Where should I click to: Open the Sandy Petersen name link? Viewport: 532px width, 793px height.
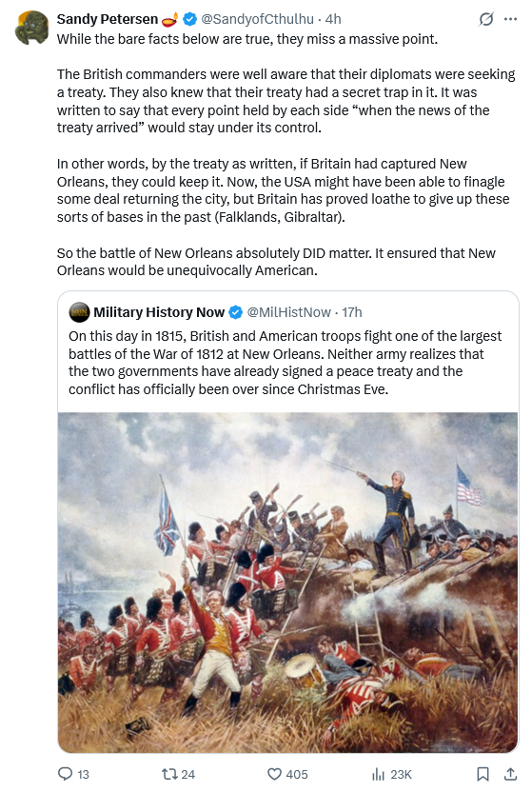tap(108, 19)
